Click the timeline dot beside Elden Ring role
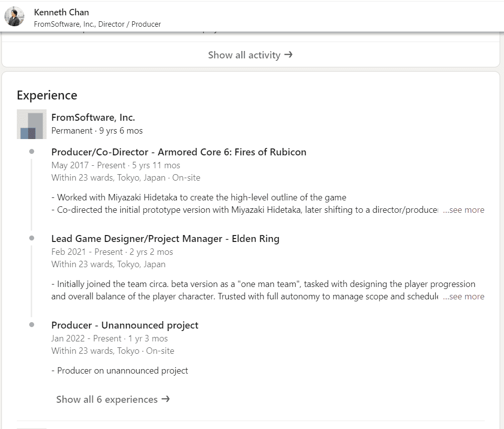Viewport: 504px width, 429px height. tap(32, 238)
